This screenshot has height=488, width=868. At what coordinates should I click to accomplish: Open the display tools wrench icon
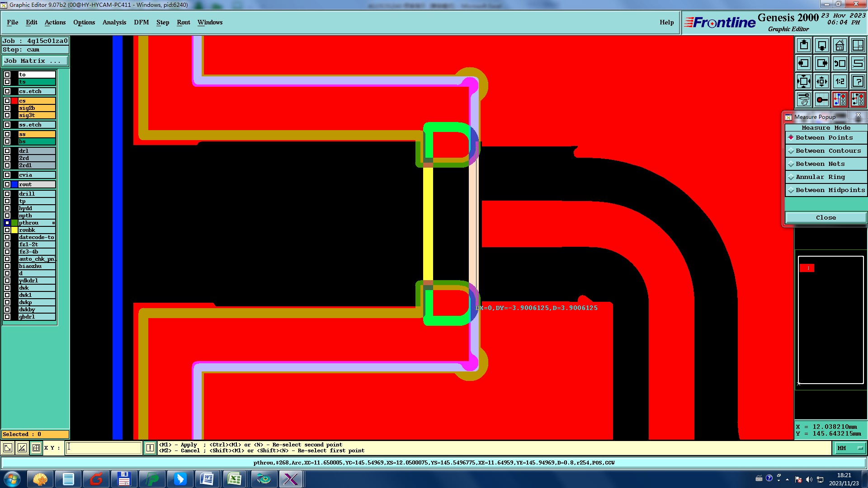pyautogui.click(x=803, y=99)
